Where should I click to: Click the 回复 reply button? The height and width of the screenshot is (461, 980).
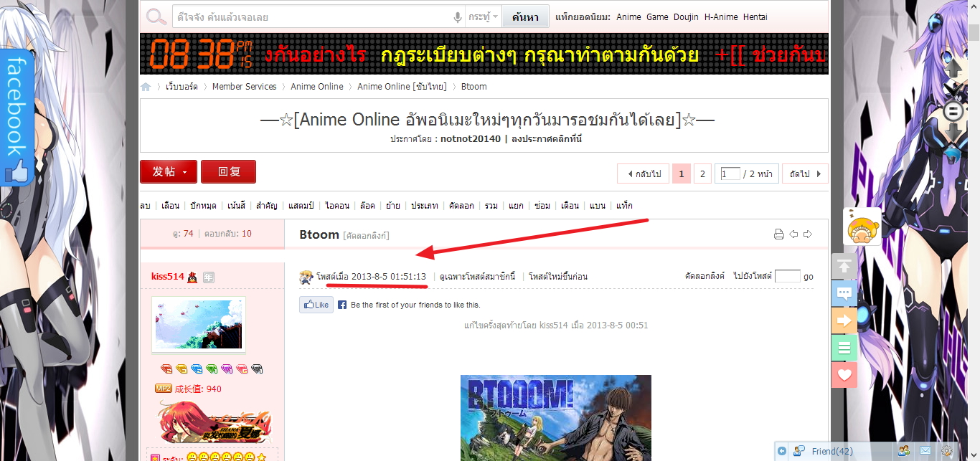pos(228,172)
